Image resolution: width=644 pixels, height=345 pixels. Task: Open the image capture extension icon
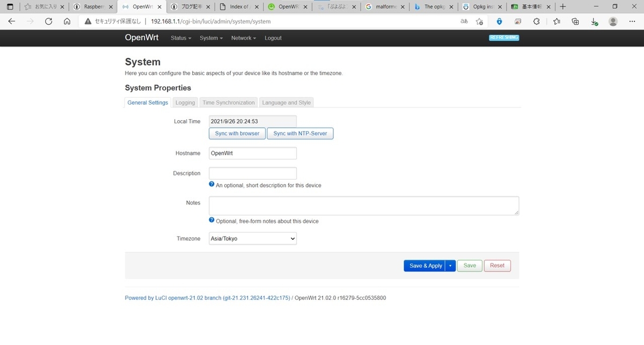[518, 21]
